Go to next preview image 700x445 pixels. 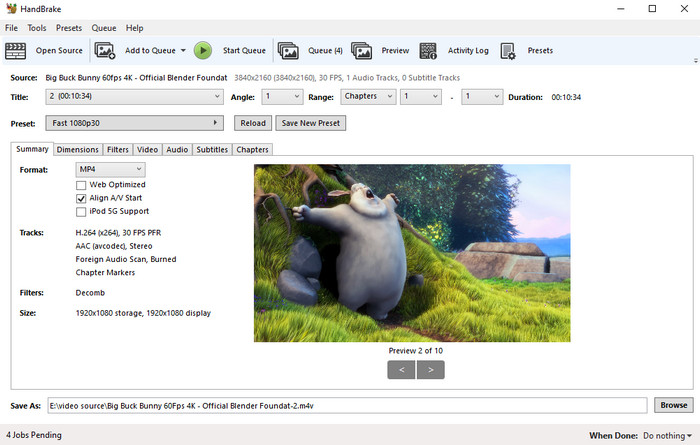pos(431,370)
